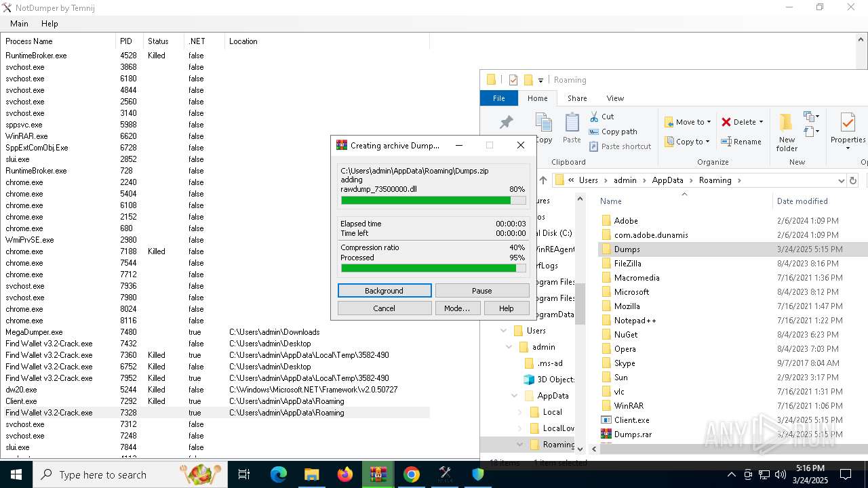
Task: Click the volume icon in system tray
Action: (780, 474)
